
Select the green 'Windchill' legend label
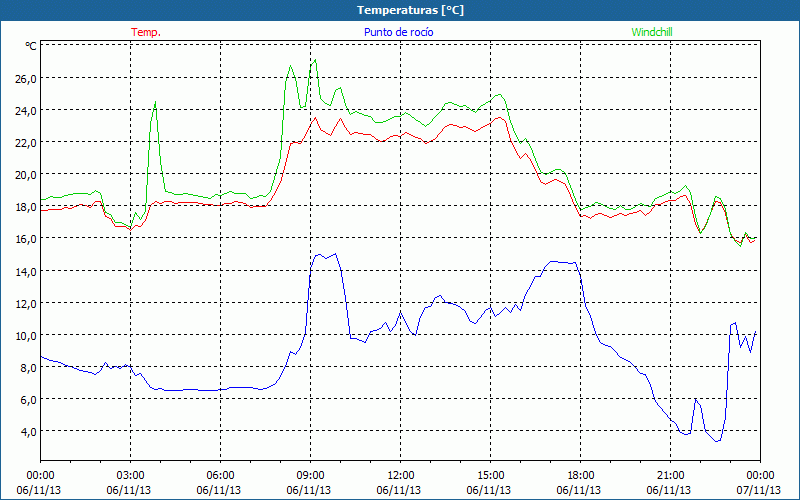pos(652,32)
